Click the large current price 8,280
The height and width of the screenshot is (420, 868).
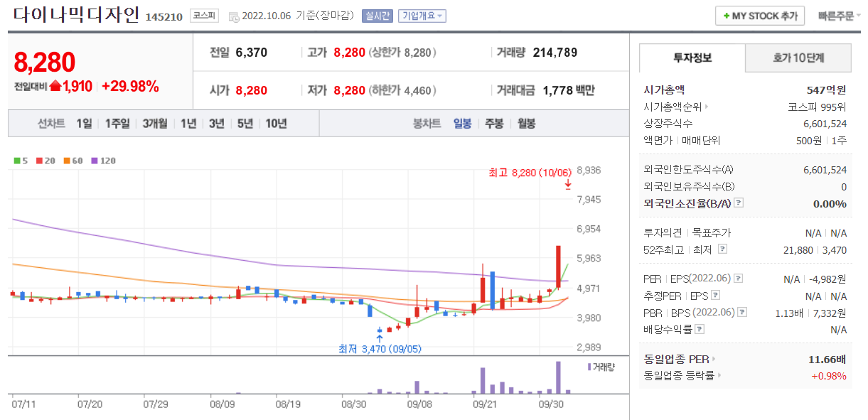tap(44, 63)
